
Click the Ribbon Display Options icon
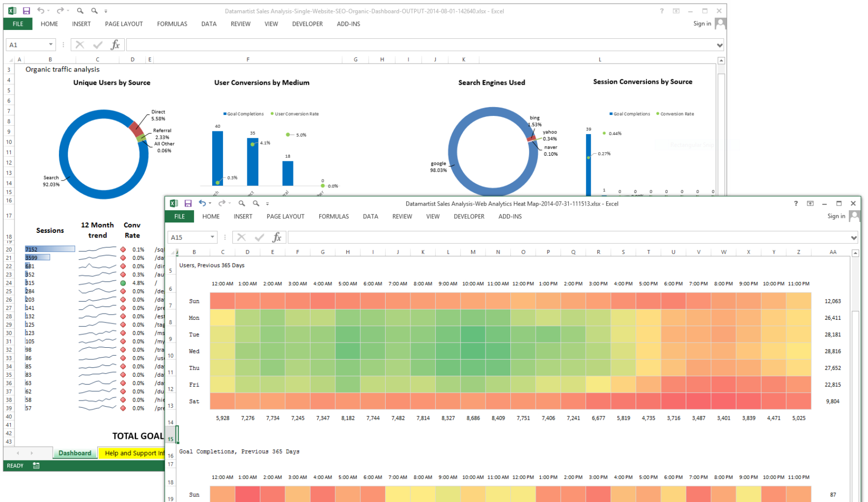(810, 203)
